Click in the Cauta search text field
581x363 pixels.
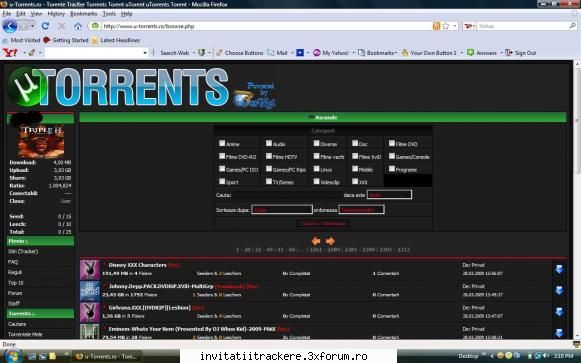point(287,195)
